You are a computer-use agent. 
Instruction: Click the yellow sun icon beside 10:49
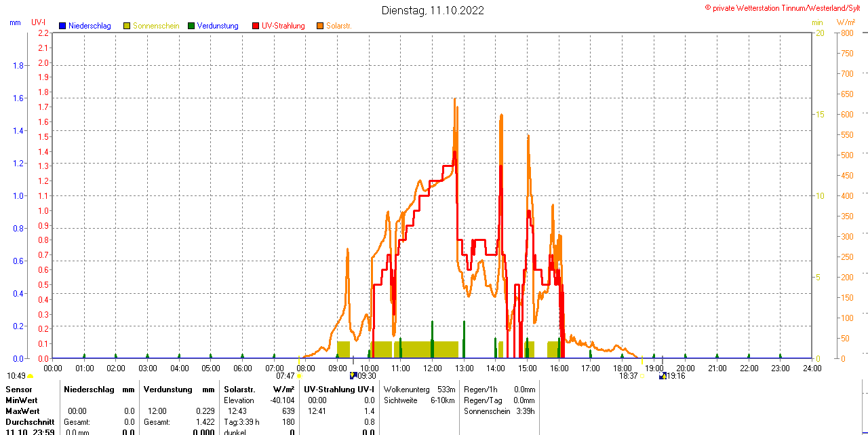tap(31, 376)
